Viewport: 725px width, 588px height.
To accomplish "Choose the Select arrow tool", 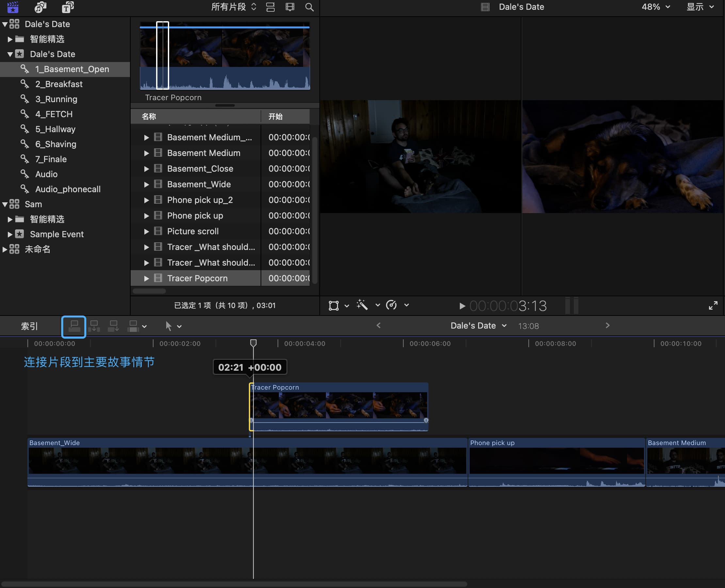I will 169,326.
